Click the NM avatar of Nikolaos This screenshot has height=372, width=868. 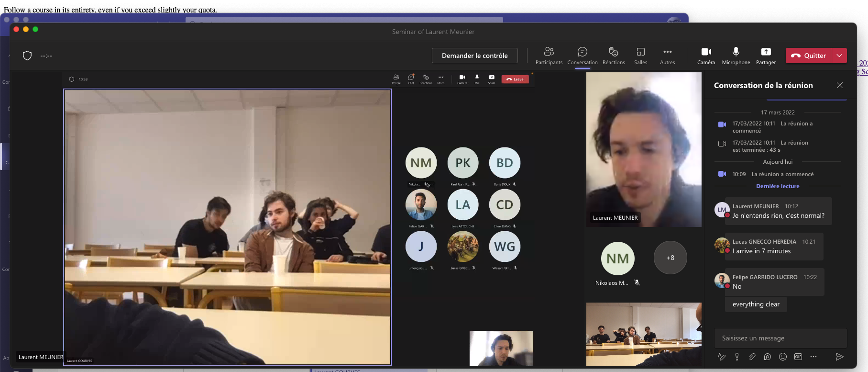(x=618, y=259)
